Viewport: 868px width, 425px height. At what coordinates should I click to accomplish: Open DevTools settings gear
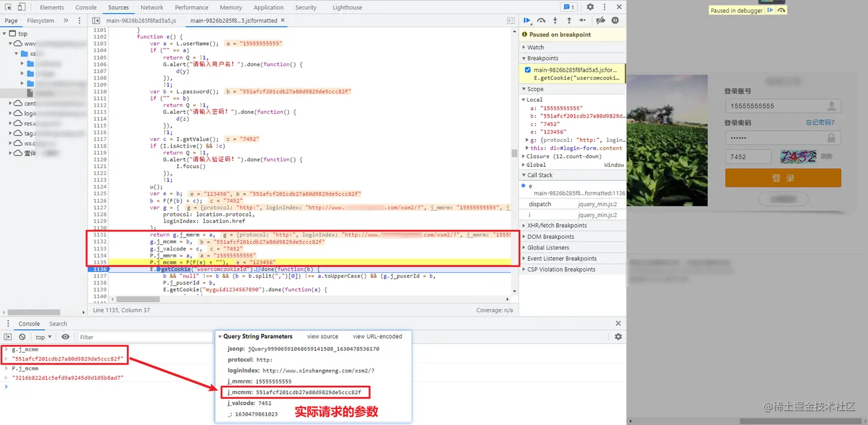[590, 7]
